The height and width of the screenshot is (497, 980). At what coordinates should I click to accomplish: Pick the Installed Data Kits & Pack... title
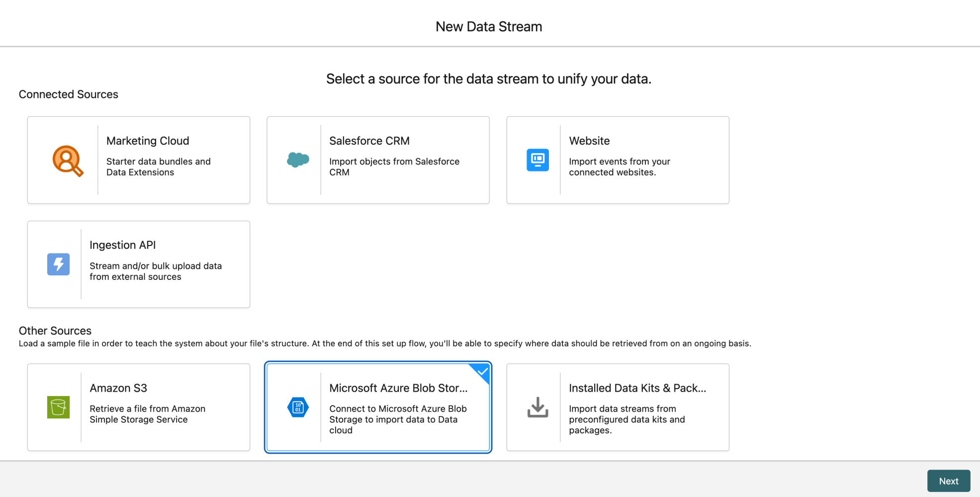[637, 388]
